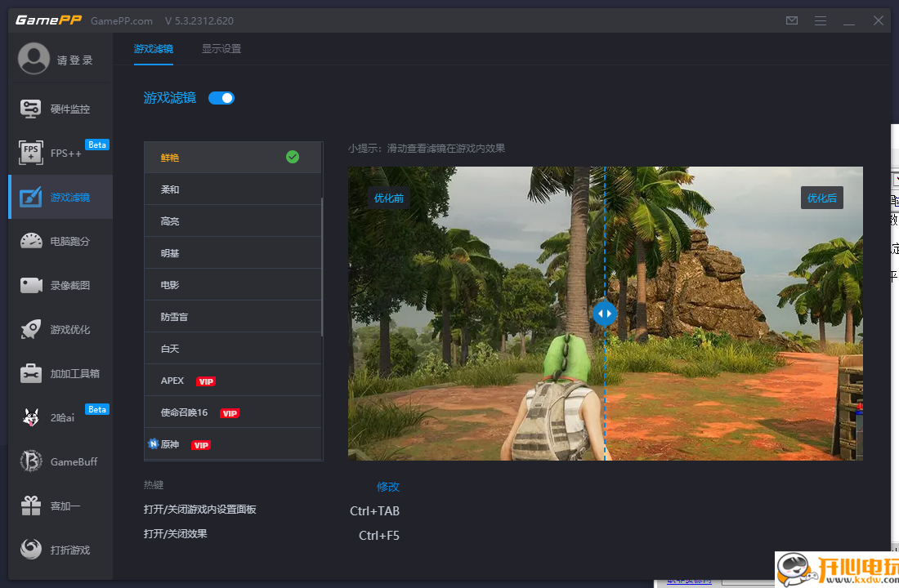
Task: Select the 柔和 filter preset
Action: 233,189
